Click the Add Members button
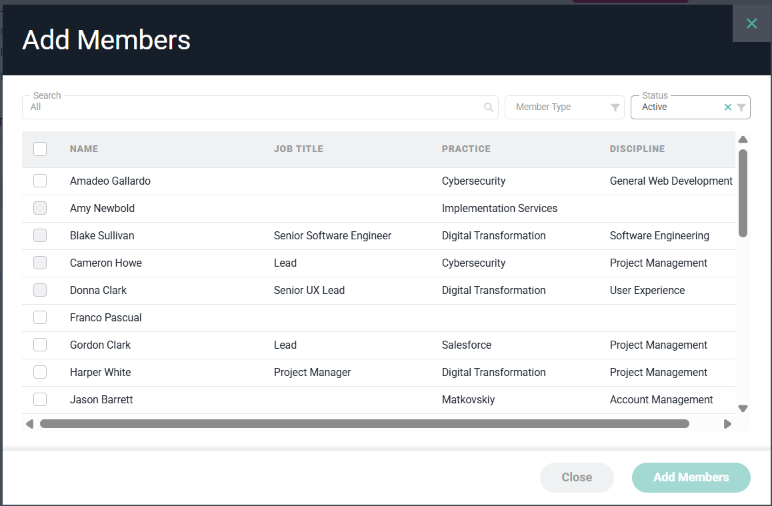772x506 pixels. tap(691, 477)
